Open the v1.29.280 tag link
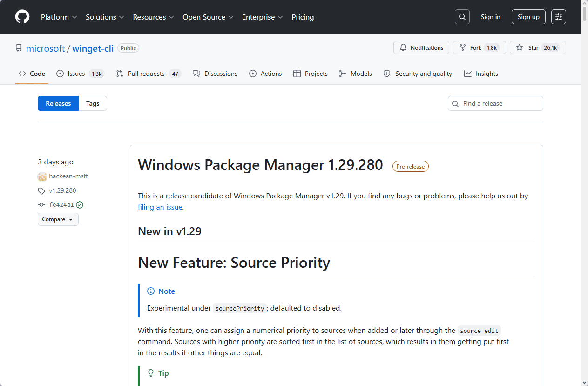The image size is (588, 386). [62, 190]
